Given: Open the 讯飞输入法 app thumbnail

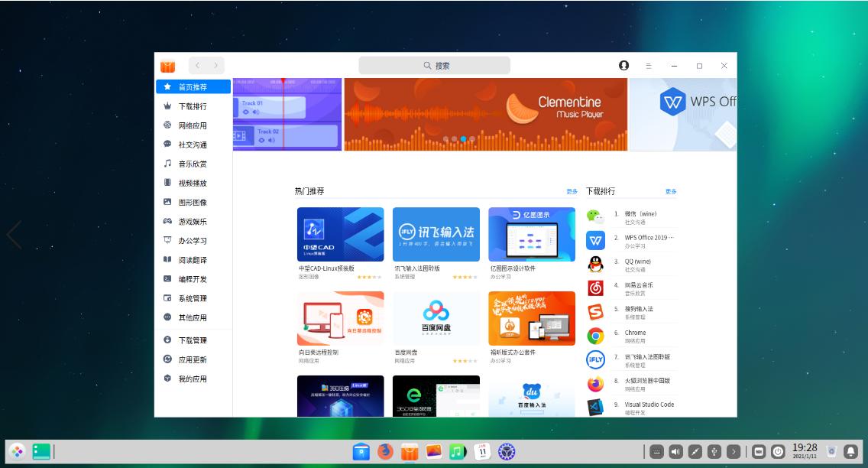Looking at the screenshot, I should click(436, 234).
